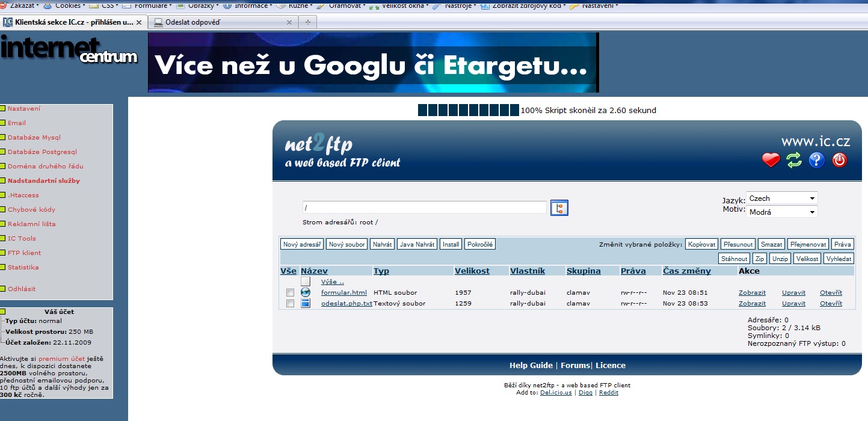Open a new browser tab with plus button
The image size is (868, 421).
(x=307, y=22)
